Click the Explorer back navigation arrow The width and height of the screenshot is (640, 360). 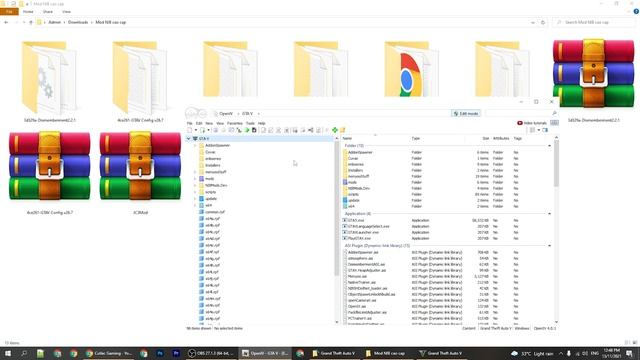pos(6,22)
